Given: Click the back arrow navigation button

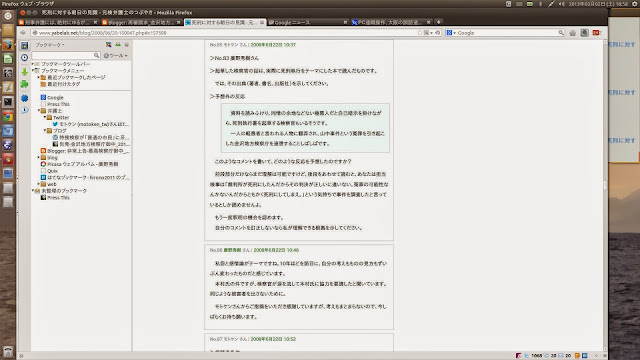Looking at the screenshot, I should 23,33.
